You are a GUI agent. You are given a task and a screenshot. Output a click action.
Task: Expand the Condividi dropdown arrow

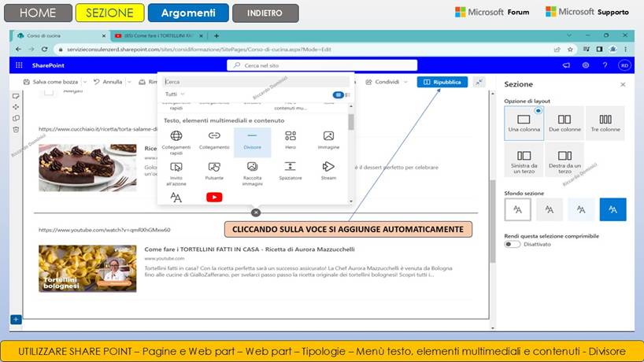(x=405, y=82)
